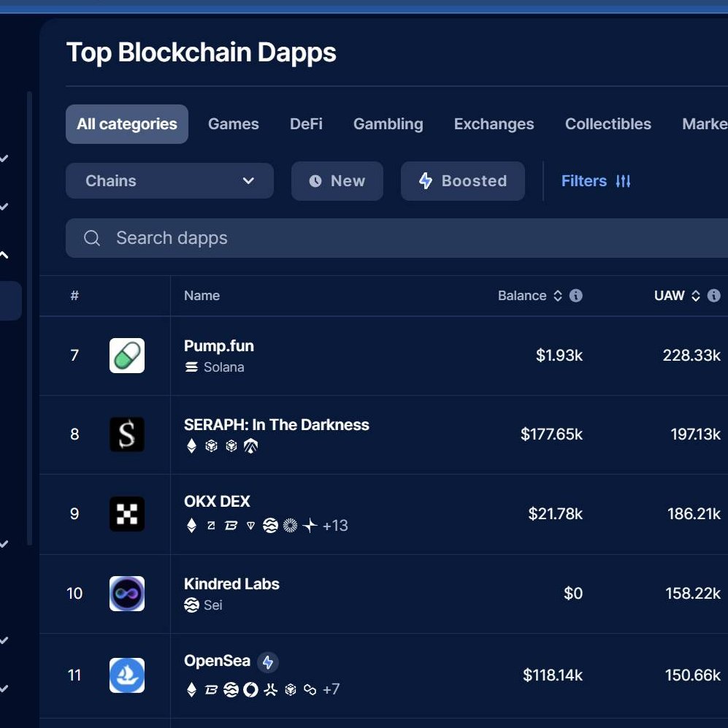Expand the +13 chains list for OKX DEX
The width and height of the screenshot is (728, 728).
[334, 526]
